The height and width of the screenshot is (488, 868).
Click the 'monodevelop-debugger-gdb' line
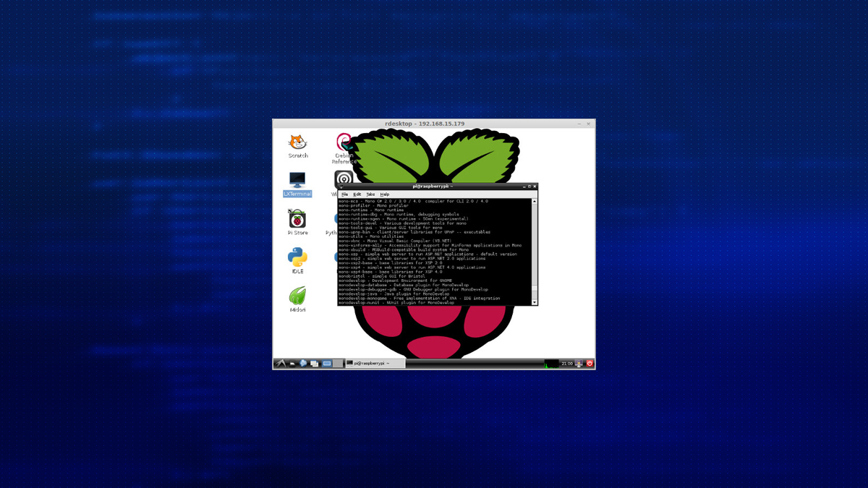coord(413,289)
